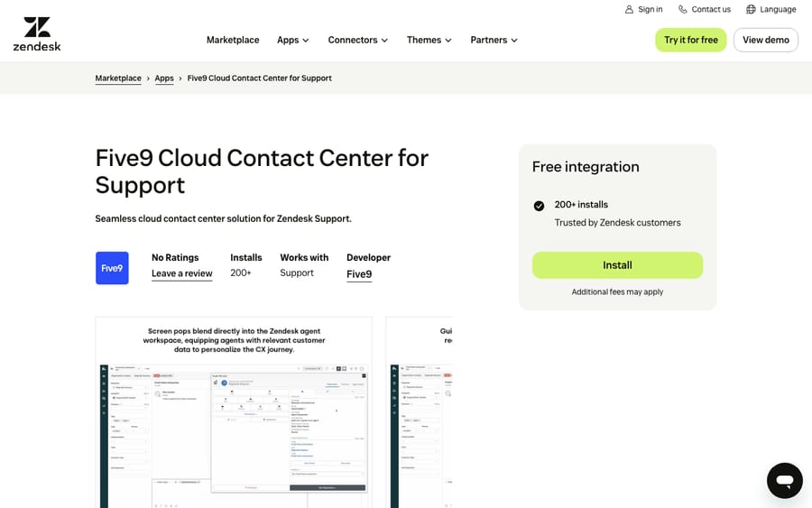Click the blue Five9 app logo

coord(112,268)
